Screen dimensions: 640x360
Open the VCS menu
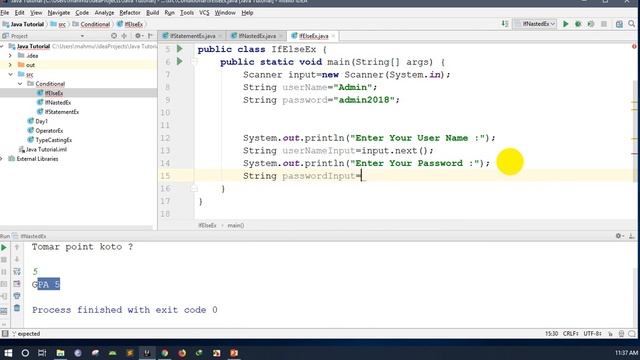tap(204, 13)
